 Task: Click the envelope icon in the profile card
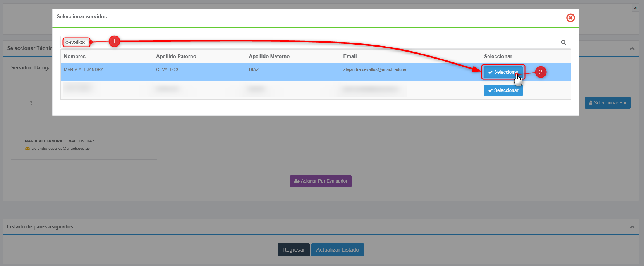[27, 149]
